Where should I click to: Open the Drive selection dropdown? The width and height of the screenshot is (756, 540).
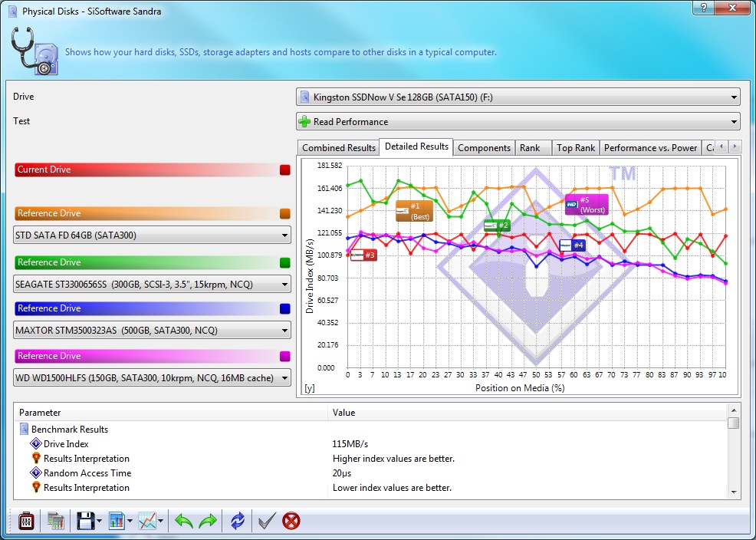pos(518,97)
